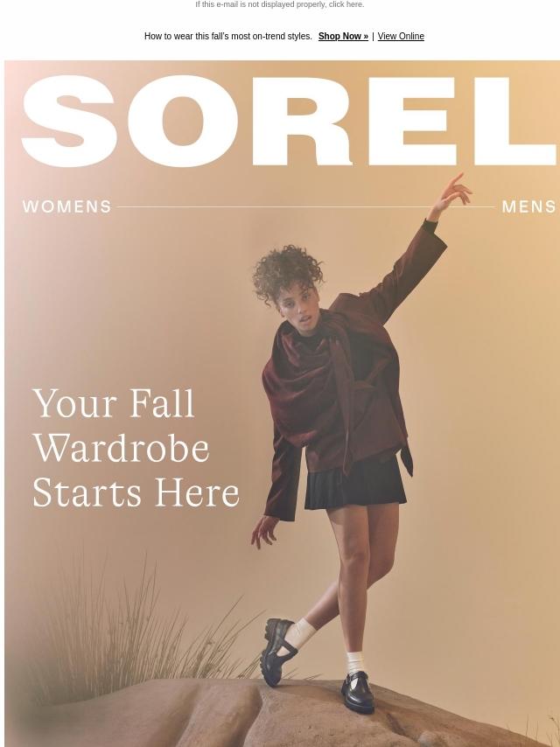560x747 pixels.
Task: Click the black shoe planted on the rock
Action: (x=358, y=692)
